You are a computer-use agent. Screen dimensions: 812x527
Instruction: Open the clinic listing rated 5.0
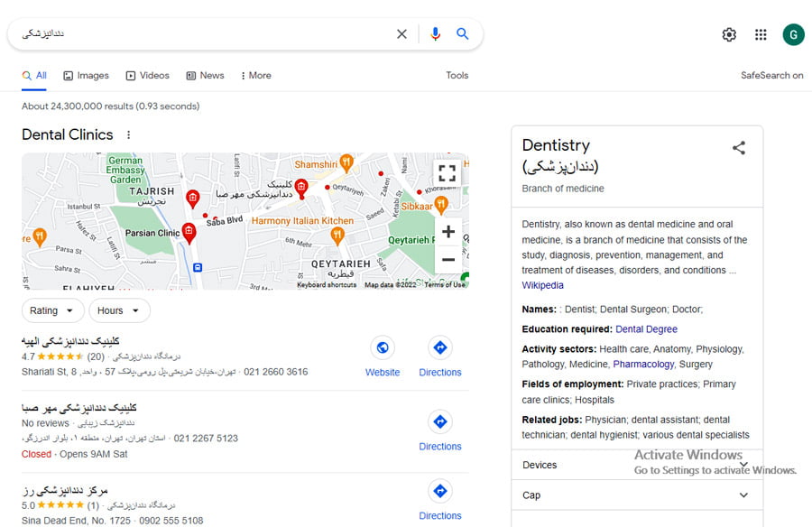65,490
